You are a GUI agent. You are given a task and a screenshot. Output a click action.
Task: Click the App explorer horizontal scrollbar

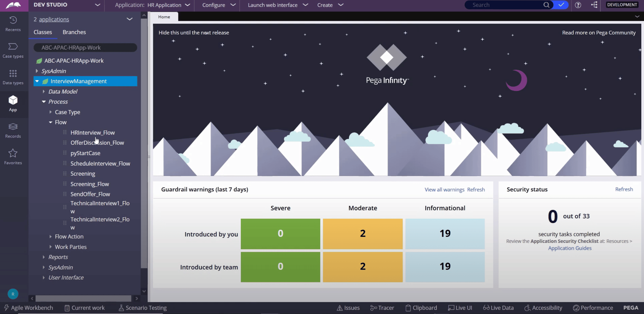83,299
